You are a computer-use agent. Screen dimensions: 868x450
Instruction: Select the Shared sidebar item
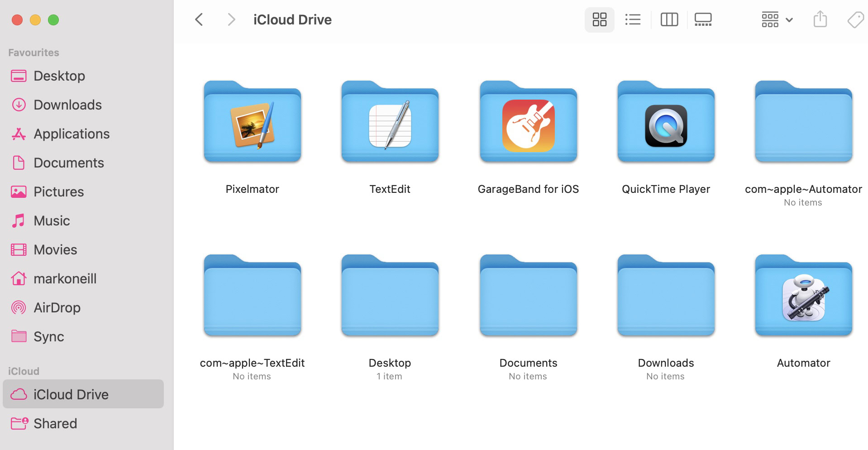pos(55,424)
